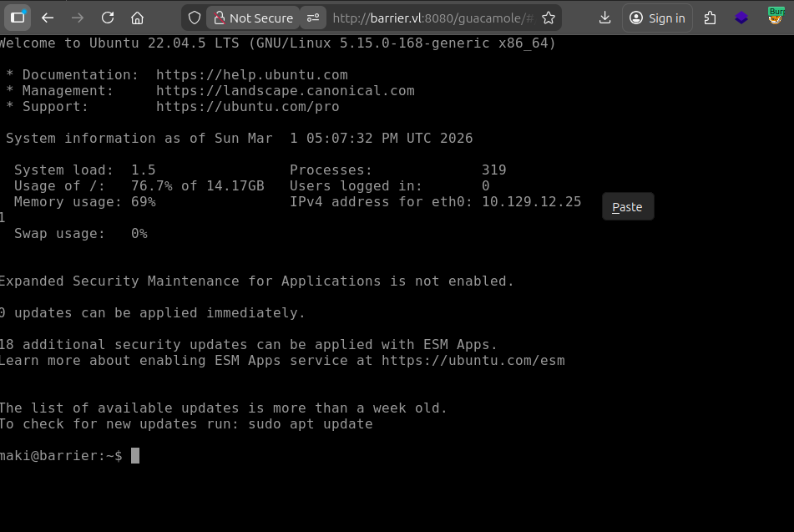Click the Not Secure site info

[x=253, y=18]
